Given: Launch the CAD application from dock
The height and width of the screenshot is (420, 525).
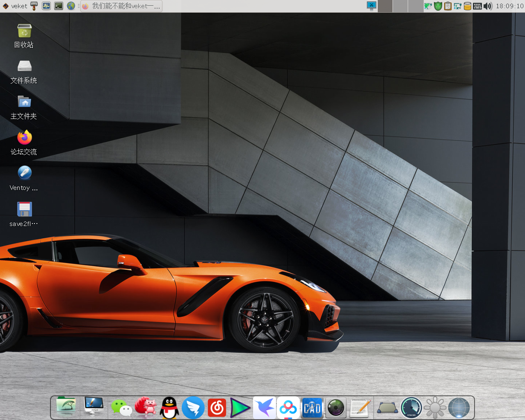Looking at the screenshot, I should click(312, 408).
